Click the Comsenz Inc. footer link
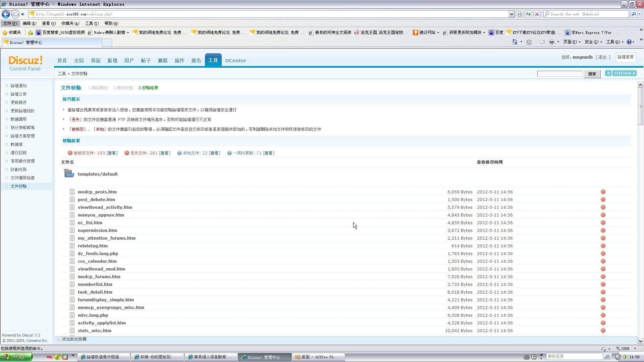This screenshot has height=362, width=644. coord(37,341)
